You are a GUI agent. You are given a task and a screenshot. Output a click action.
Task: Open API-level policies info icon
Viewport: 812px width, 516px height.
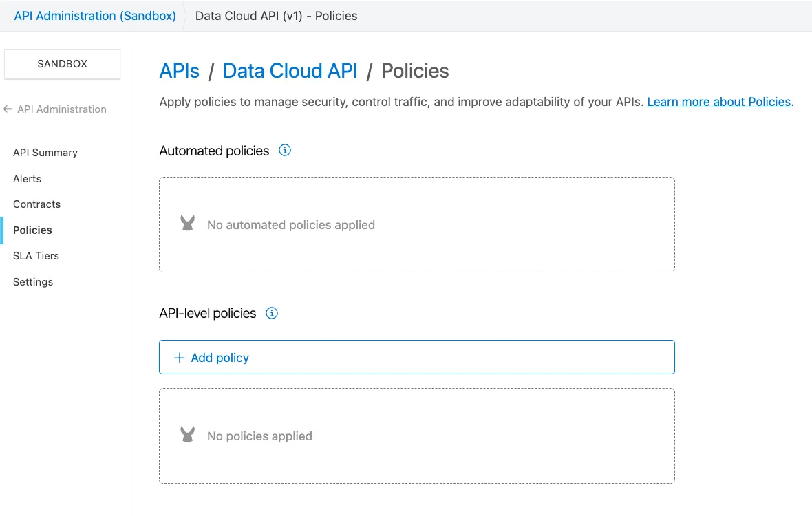272,313
